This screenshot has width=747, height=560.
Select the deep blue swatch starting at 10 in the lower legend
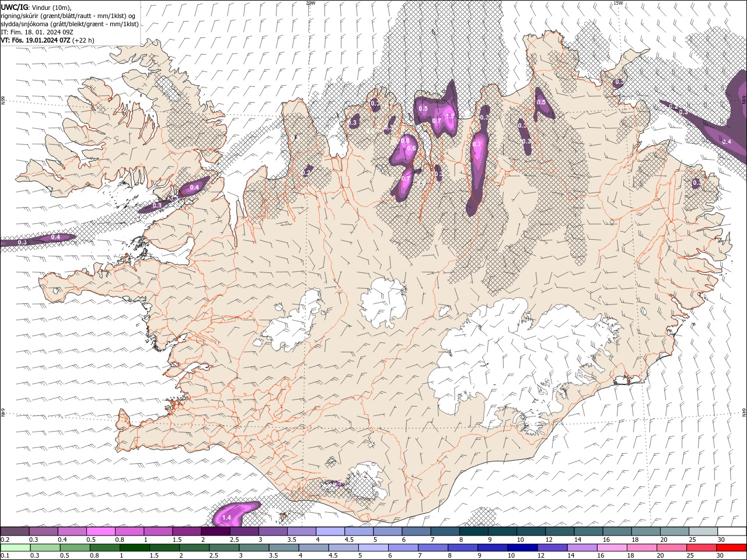[522, 548]
